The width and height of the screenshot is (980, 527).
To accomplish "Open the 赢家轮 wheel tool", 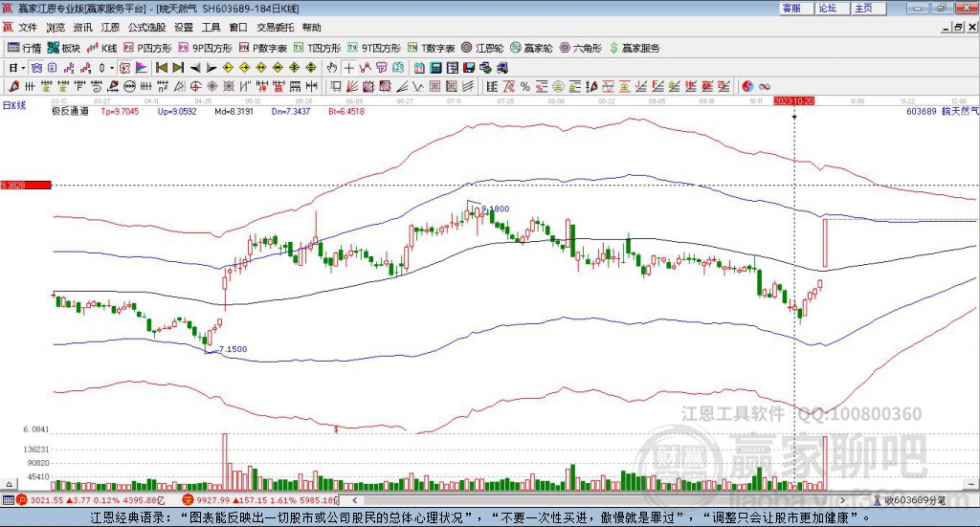I will (x=531, y=48).
